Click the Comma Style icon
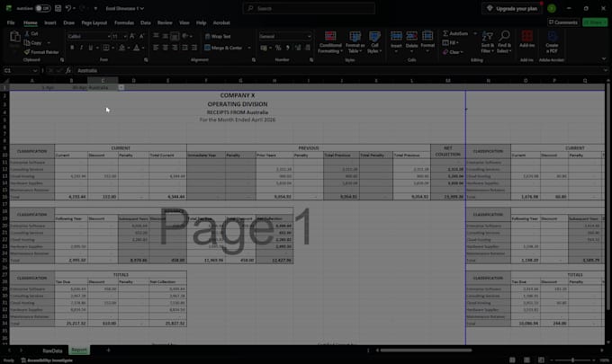The image size is (612, 364). point(288,48)
